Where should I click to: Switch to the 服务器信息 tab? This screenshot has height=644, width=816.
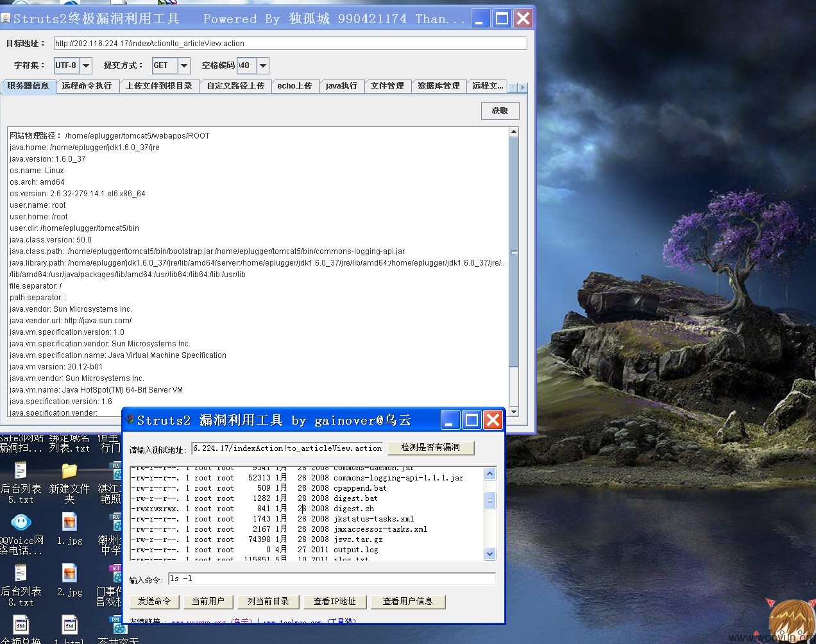pyautogui.click(x=28, y=86)
